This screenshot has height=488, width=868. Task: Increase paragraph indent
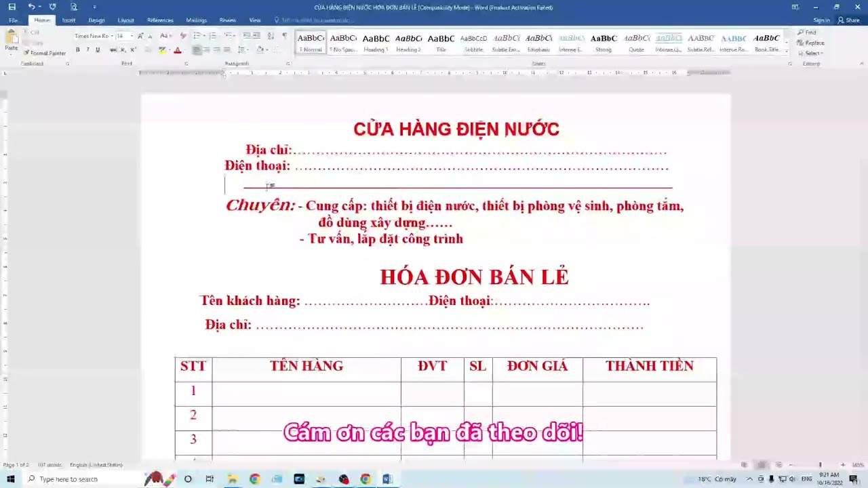(257, 36)
